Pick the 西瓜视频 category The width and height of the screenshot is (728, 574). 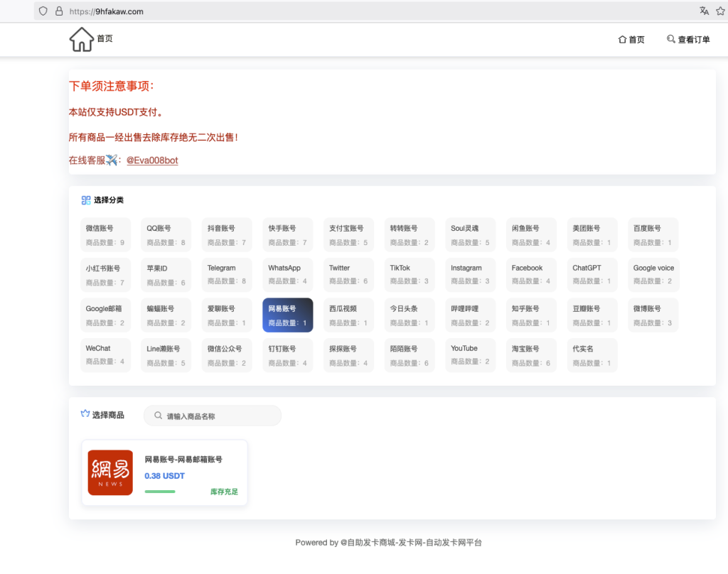coord(348,315)
